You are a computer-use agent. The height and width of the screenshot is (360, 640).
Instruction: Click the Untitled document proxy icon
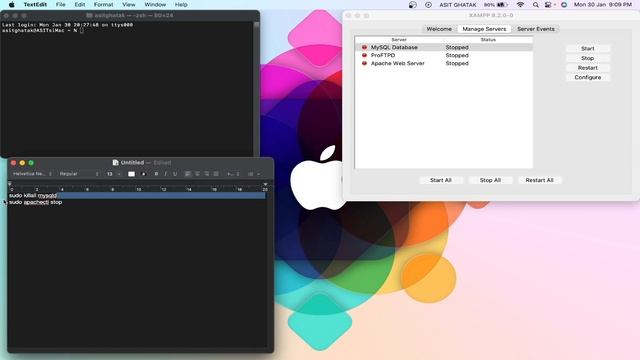(115, 162)
